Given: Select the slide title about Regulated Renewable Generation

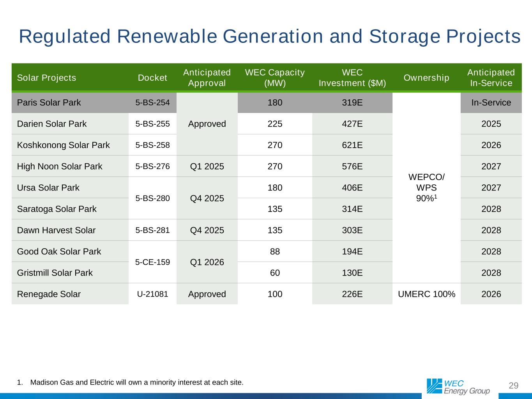Looking at the screenshot, I should 270,37.
